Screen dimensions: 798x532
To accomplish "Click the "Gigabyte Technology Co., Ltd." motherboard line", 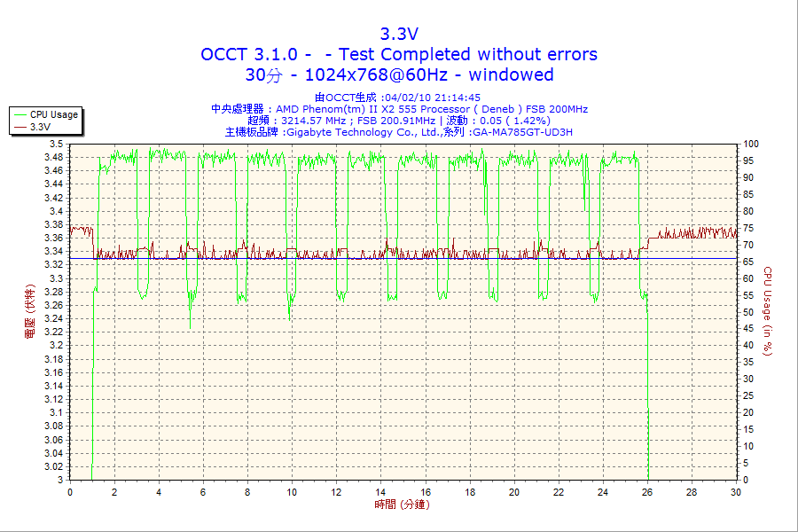I will (x=399, y=132).
